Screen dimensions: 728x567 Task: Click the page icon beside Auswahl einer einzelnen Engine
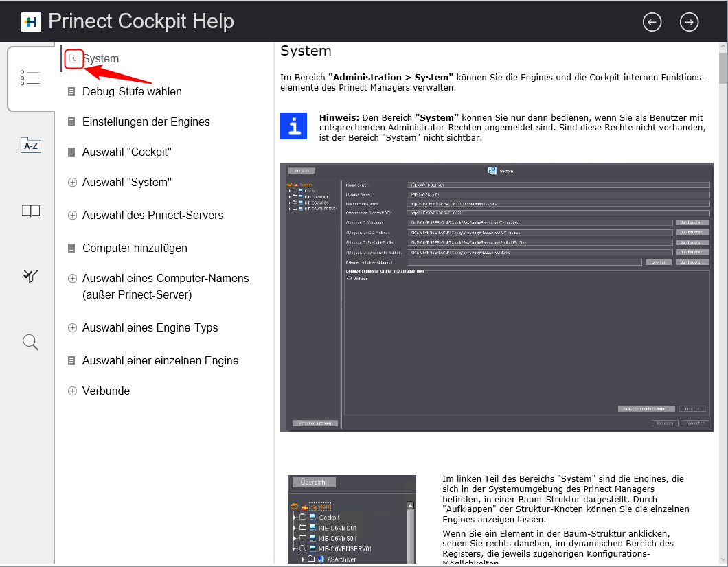(71, 360)
